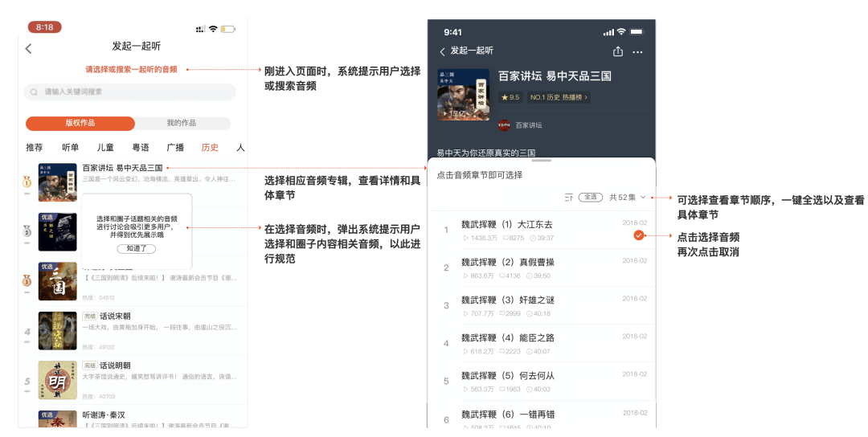The width and height of the screenshot is (868, 437).
Task: Tap magnifier icon in keyword search bar
Action: coord(35,92)
